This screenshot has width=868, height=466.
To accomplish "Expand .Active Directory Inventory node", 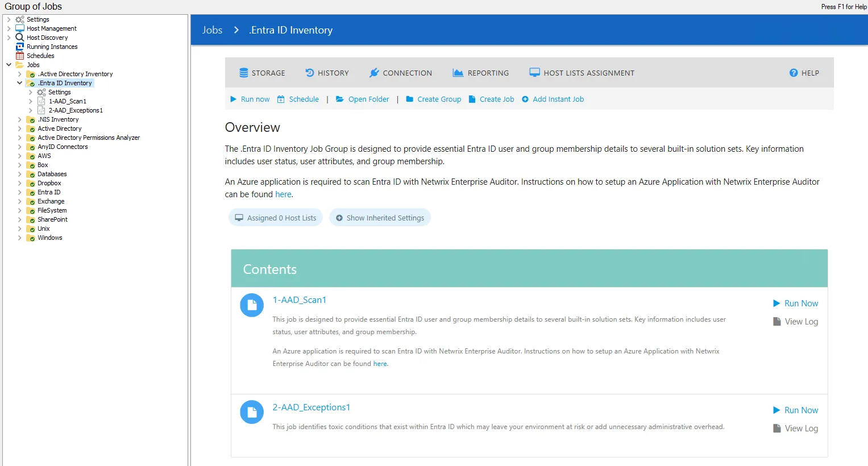I will (19, 74).
